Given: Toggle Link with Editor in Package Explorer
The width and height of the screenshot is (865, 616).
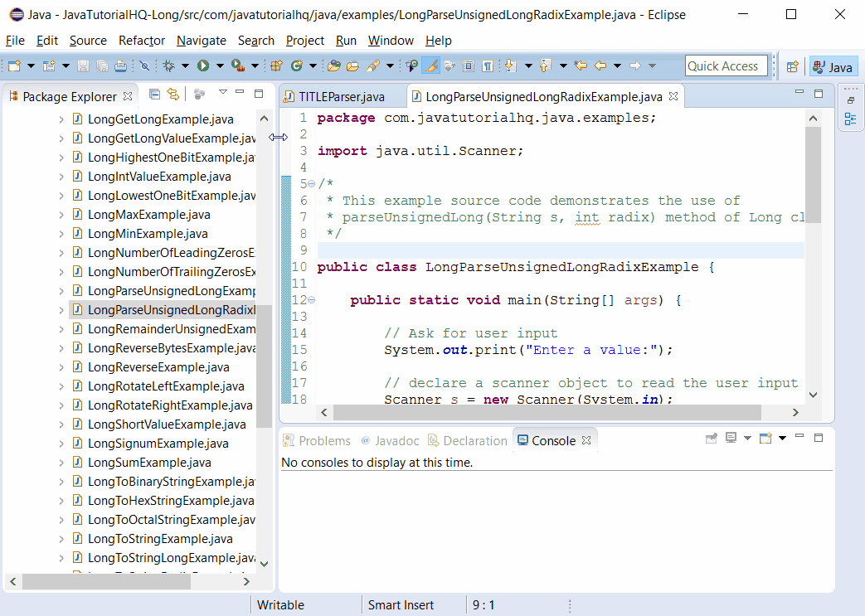Looking at the screenshot, I should click(173, 95).
